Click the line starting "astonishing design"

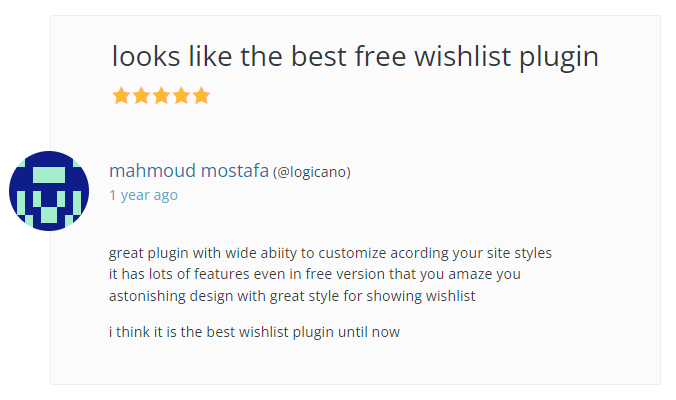tap(291, 296)
